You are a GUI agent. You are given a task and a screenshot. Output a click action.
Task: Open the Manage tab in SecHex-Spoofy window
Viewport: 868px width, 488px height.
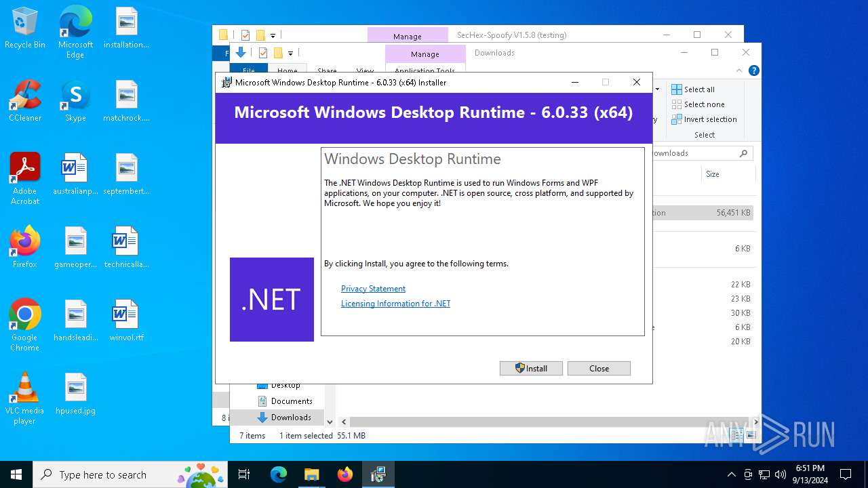(x=408, y=36)
